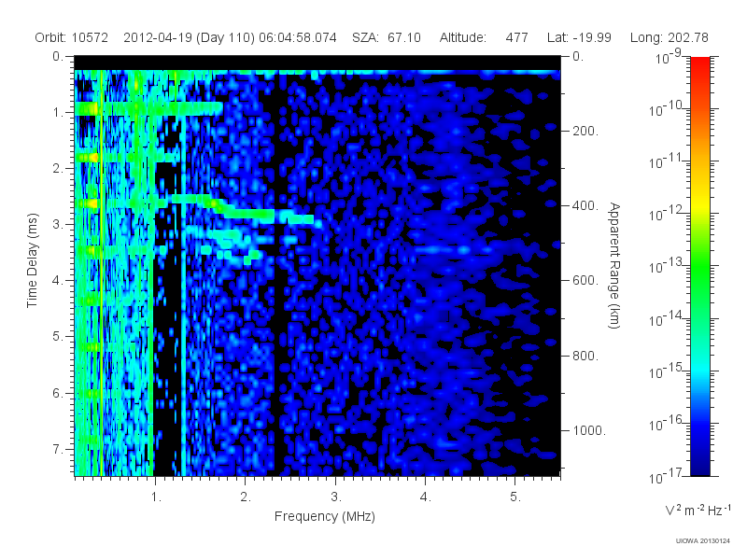This screenshot has width=747, height=560.
Task: Click the colorbar label 10^-12
Action: 667,214
